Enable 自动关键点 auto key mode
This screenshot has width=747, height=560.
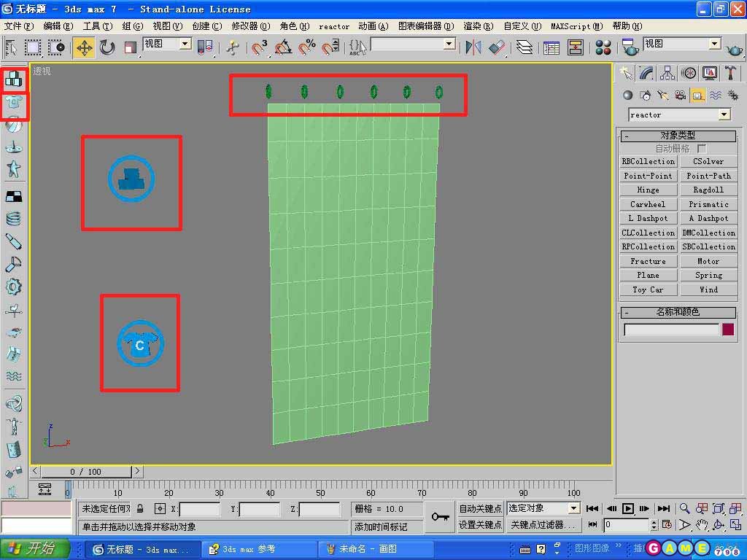click(x=480, y=508)
